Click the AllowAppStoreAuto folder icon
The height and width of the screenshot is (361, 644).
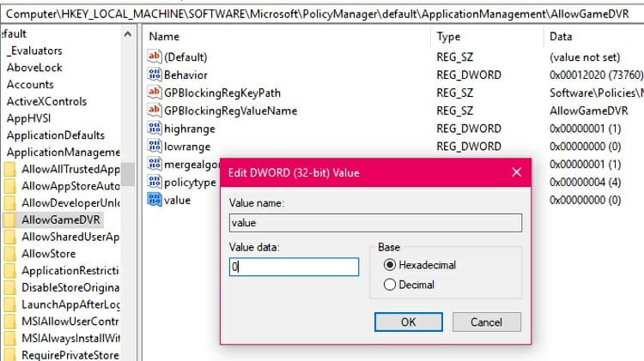pyautogui.click(x=9, y=186)
